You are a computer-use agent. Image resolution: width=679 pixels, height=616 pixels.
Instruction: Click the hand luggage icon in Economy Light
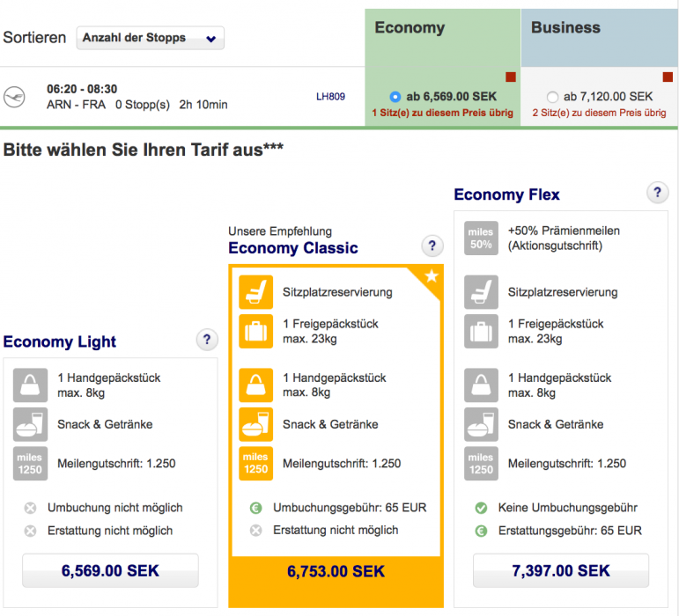coord(31,385)
